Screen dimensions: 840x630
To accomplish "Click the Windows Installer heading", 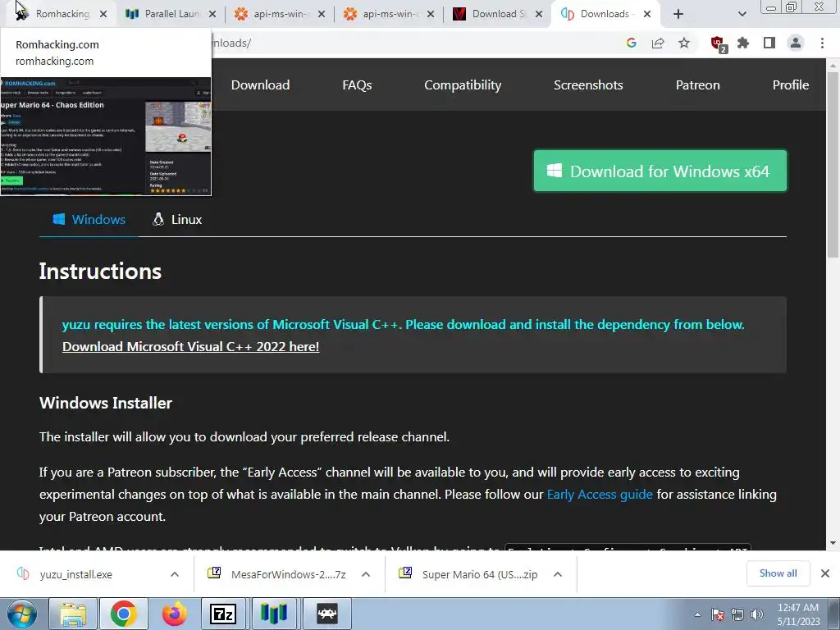I will [x=106, y=403].
